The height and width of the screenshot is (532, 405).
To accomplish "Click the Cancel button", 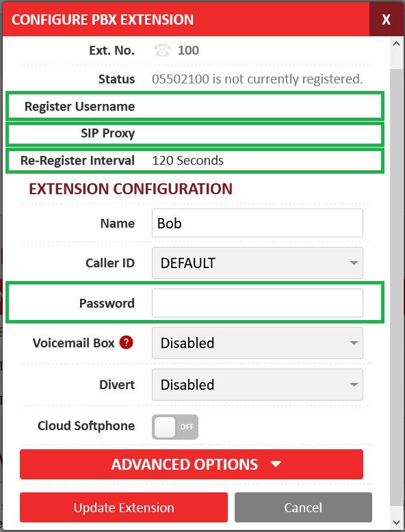I will tap(303, 507).
